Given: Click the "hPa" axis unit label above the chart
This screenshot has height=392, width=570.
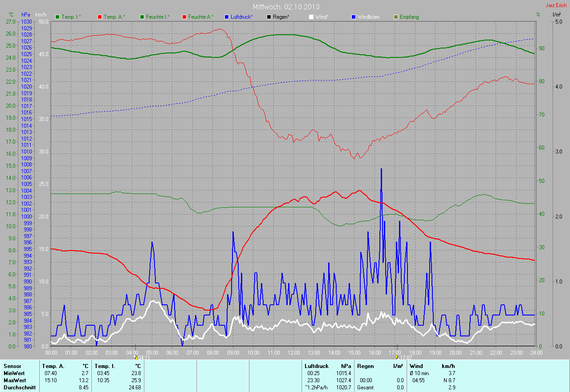Looking at the screenshot, I should (25, 15).
